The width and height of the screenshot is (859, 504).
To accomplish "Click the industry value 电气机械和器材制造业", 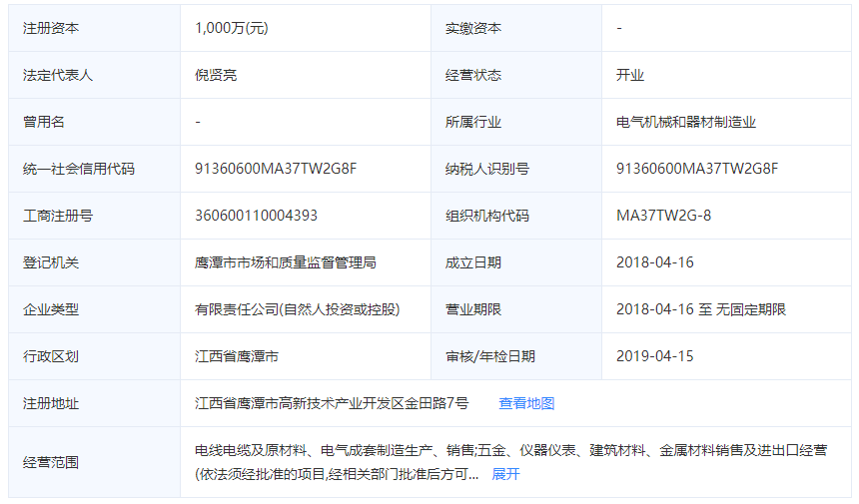I will [x=686, y=122].
